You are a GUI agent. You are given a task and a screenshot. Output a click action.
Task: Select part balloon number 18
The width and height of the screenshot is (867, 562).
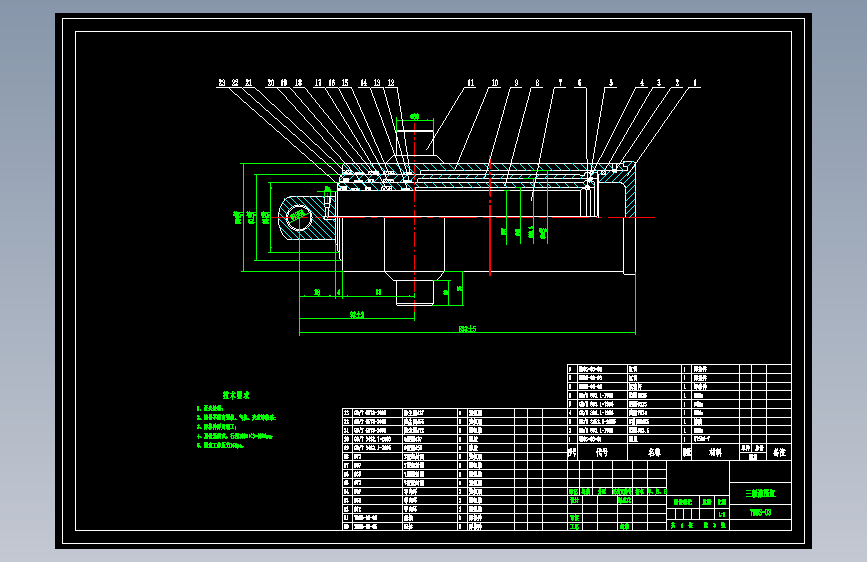coord(299,82)
